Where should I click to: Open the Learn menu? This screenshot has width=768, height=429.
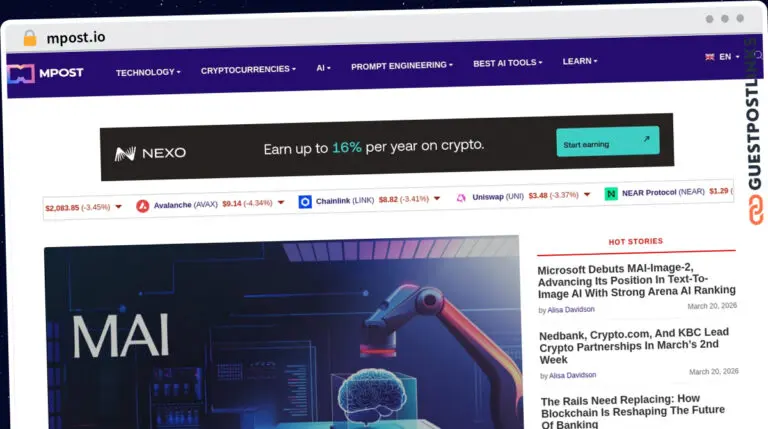point(580,61)
